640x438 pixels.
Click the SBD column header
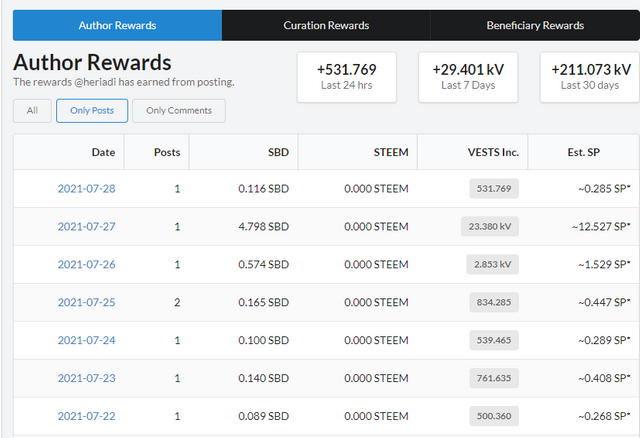[244, 152]
